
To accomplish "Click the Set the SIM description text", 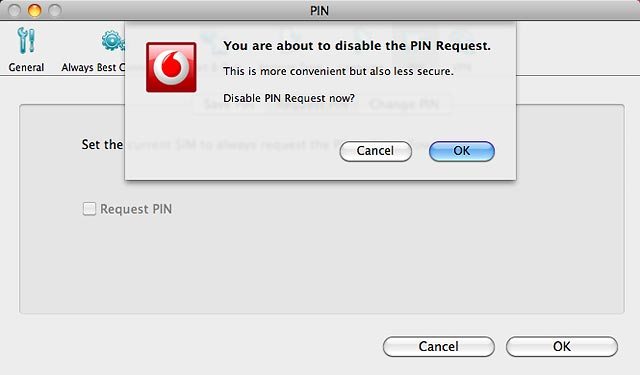I will [x=102, y=144].
